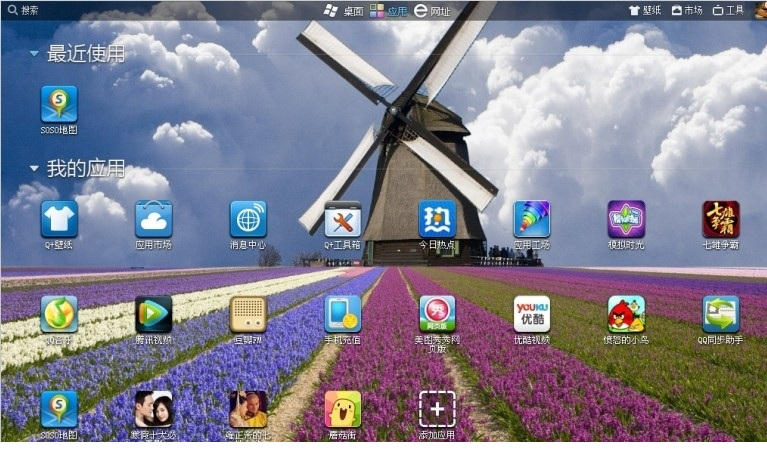
Task: Click the user avatar in top corner
Action: tap(761, 10)
